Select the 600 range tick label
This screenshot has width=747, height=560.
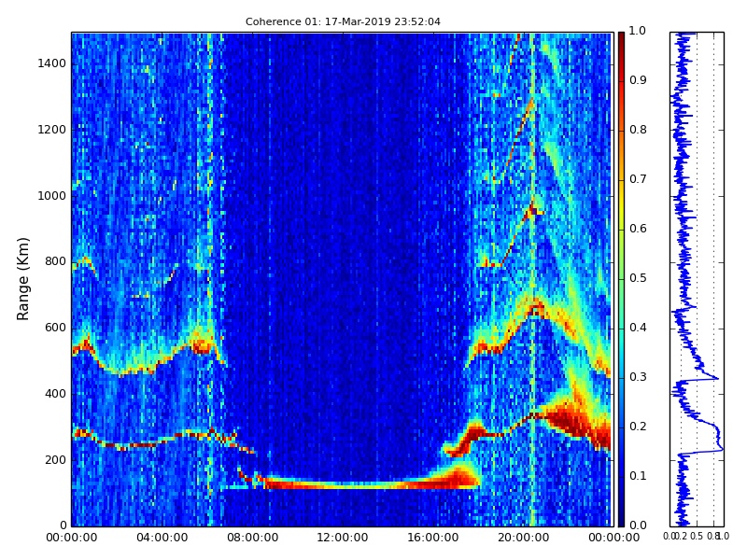pos(56,328)
